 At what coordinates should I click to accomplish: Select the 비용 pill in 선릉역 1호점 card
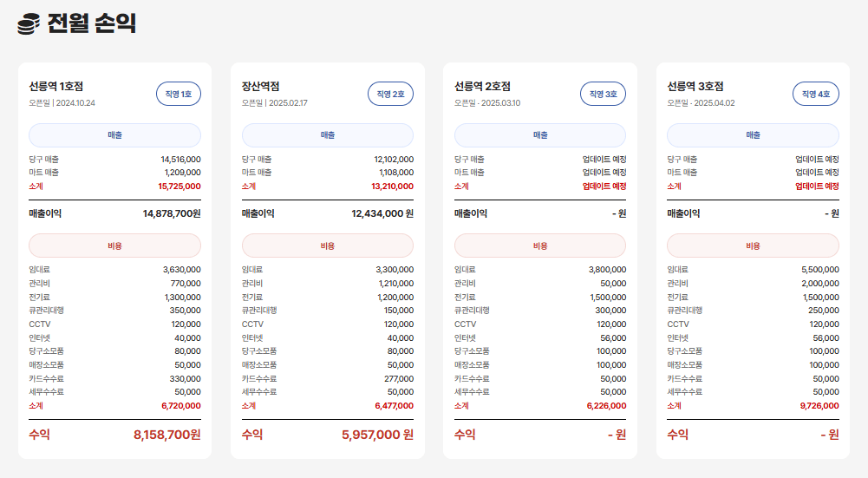(115, 246)
